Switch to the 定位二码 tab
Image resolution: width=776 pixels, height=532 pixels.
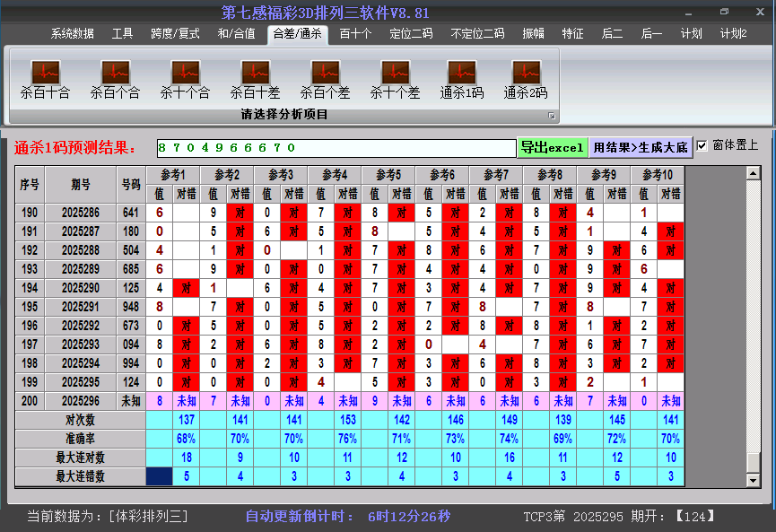(x=415, y=34)
